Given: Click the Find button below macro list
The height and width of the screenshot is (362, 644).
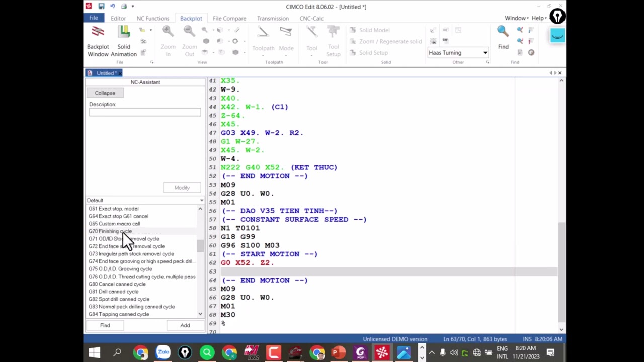Looking at the screenshot, I should 105,325.
